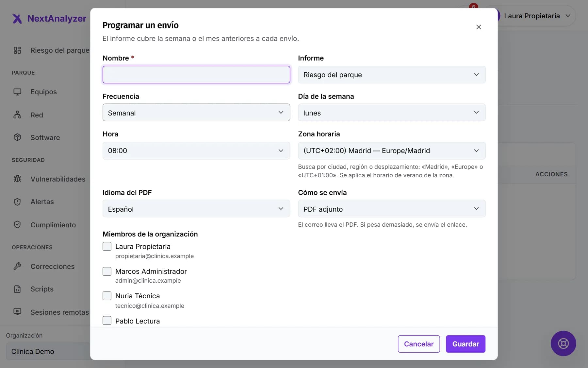Screen dimensions: 588x368
Task: Open the Scripts file icon
Action: (17, 289)
